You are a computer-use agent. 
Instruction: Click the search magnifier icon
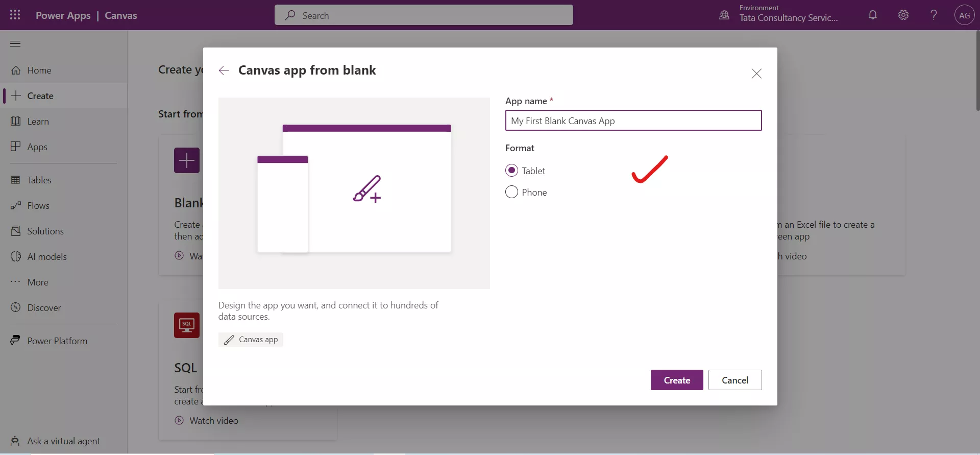[x=290, y=15]
